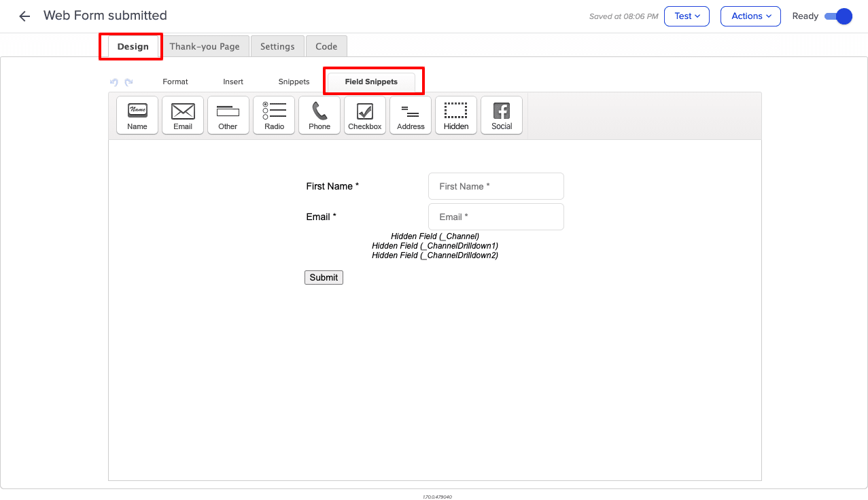This screenshot has width=868, height=500.
Task: Select the Name field snippet
Action: tap(137, 115)
